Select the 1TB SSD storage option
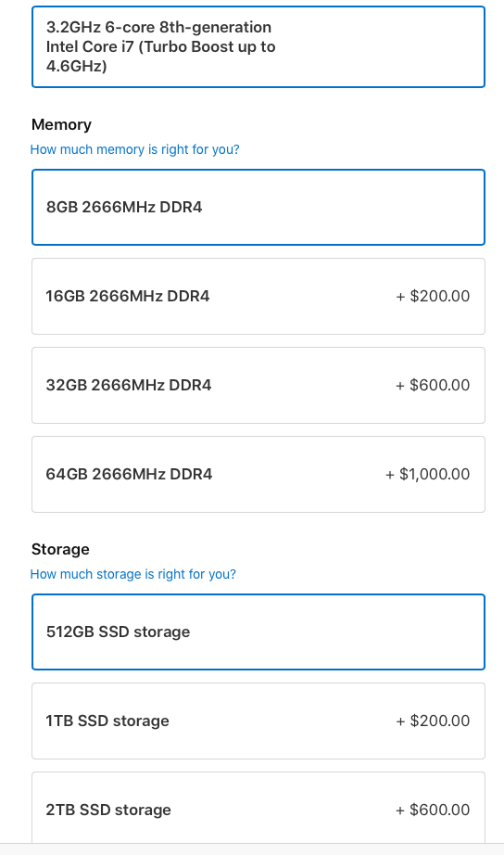504x855 pixels. tap(258, 721)
